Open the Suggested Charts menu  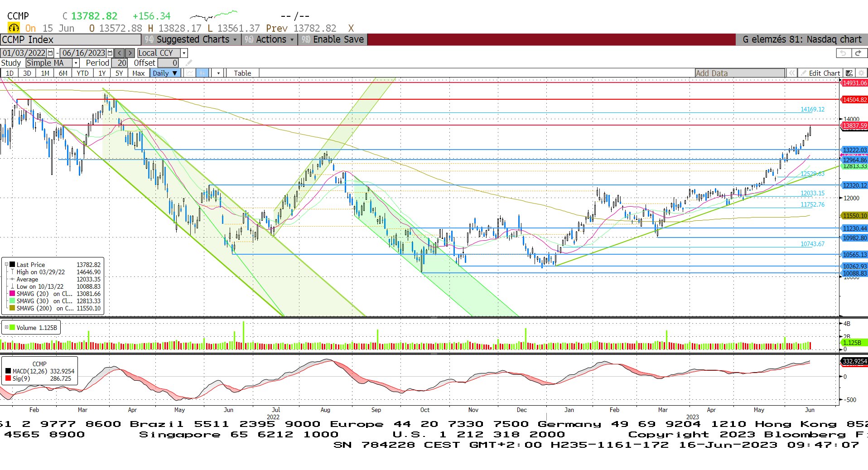(192, 39)
